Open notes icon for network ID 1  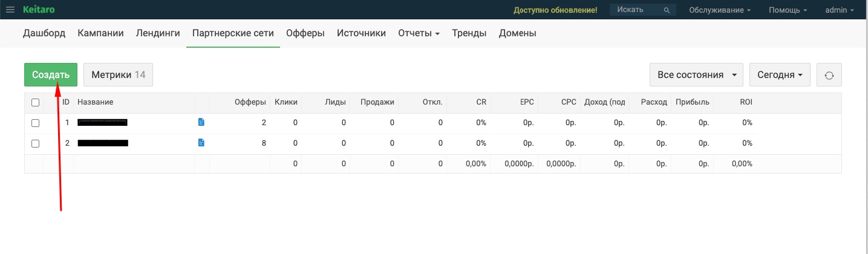[201, 122]
